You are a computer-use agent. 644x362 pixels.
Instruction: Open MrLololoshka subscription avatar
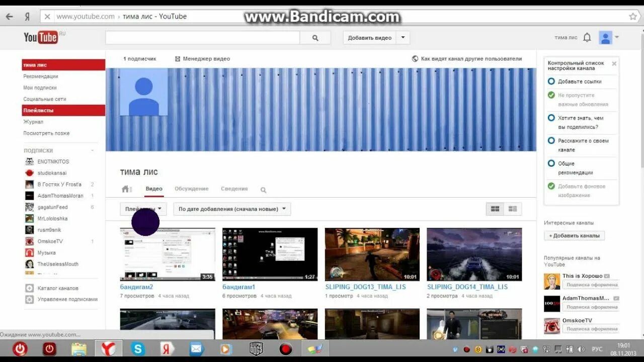tap(29, 219)
